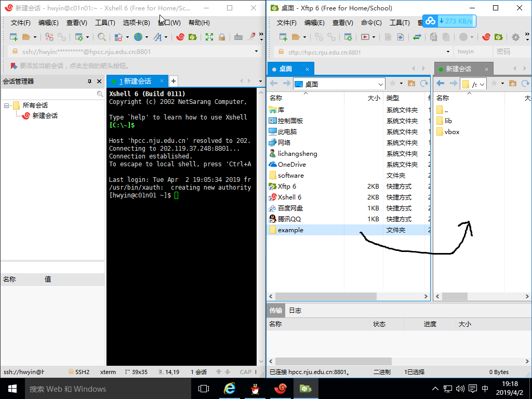Click the globe encoding icon in Xshell
This screenshot has height=399, width=532.
(138, 37)
